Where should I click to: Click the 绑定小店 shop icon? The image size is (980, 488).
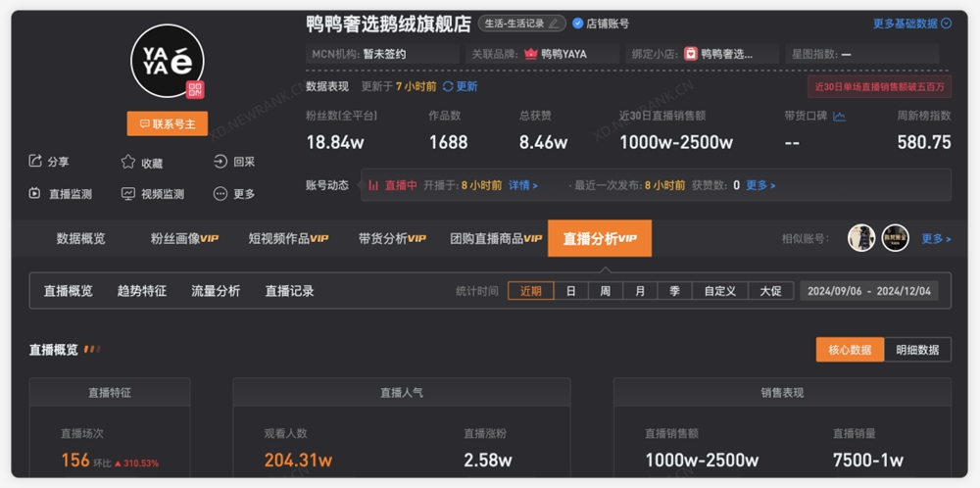691,54
